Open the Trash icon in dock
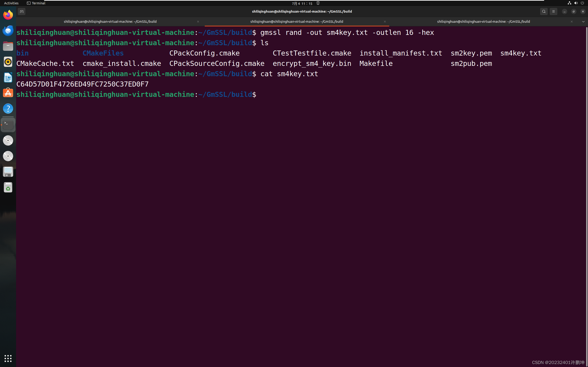Screen dimensions: 588x367 point(8,187)
